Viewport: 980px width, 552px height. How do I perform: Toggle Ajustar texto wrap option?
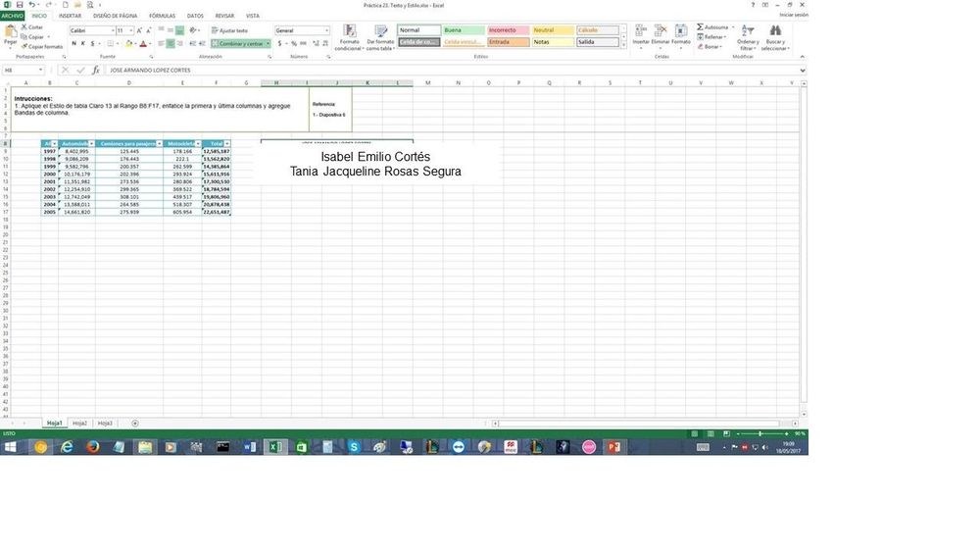coord(230,30)
